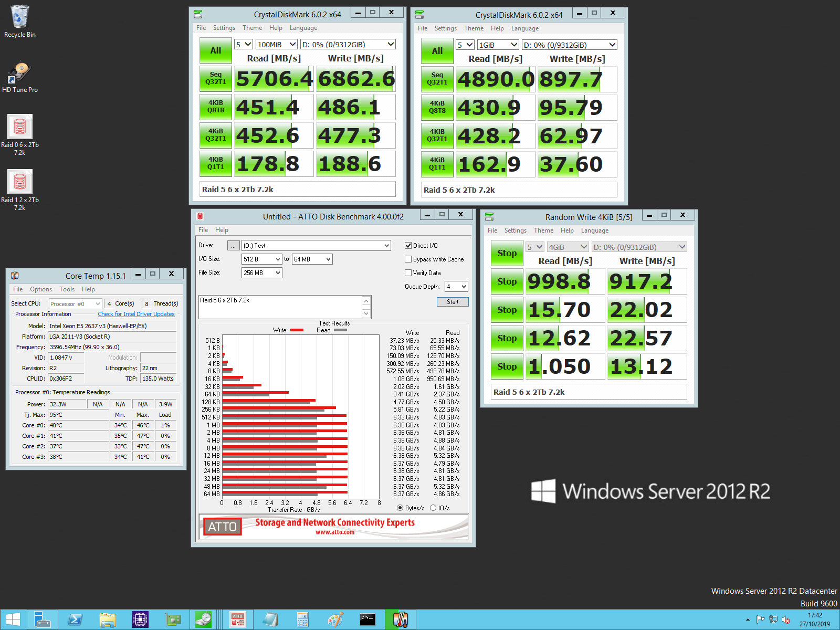Click the Random Write 4KiB window title icon
This screenshot has width=840, height=630.
[489, 217]
